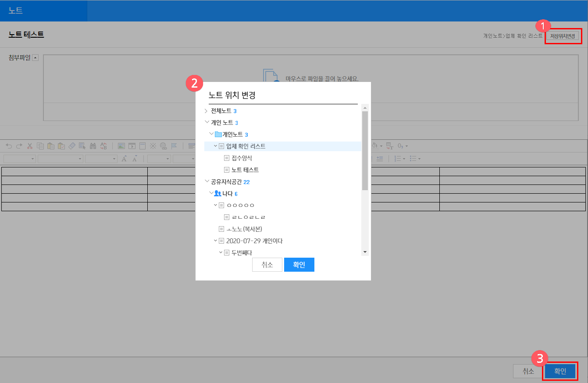Click the dialog scrollbar down arrow
This screenshot has width=588, height=383.
(x=365, y=252)
